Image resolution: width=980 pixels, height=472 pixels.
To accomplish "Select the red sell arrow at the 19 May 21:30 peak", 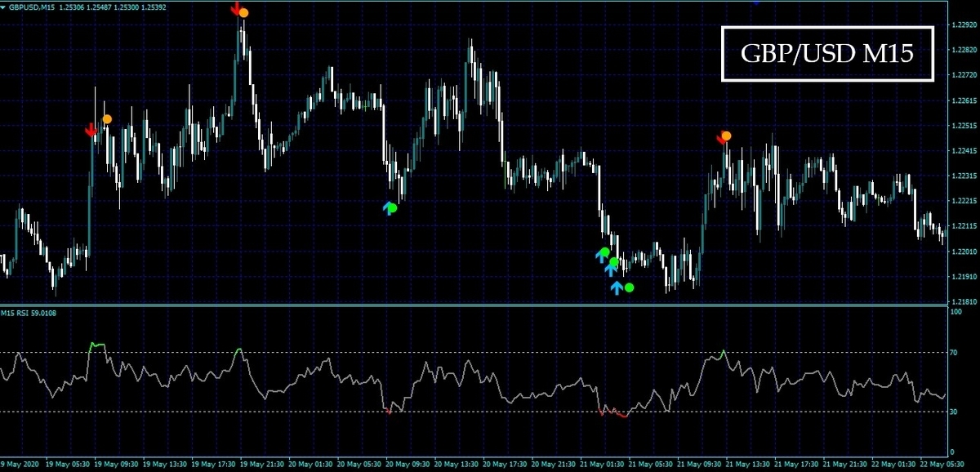I will point(236,10).
